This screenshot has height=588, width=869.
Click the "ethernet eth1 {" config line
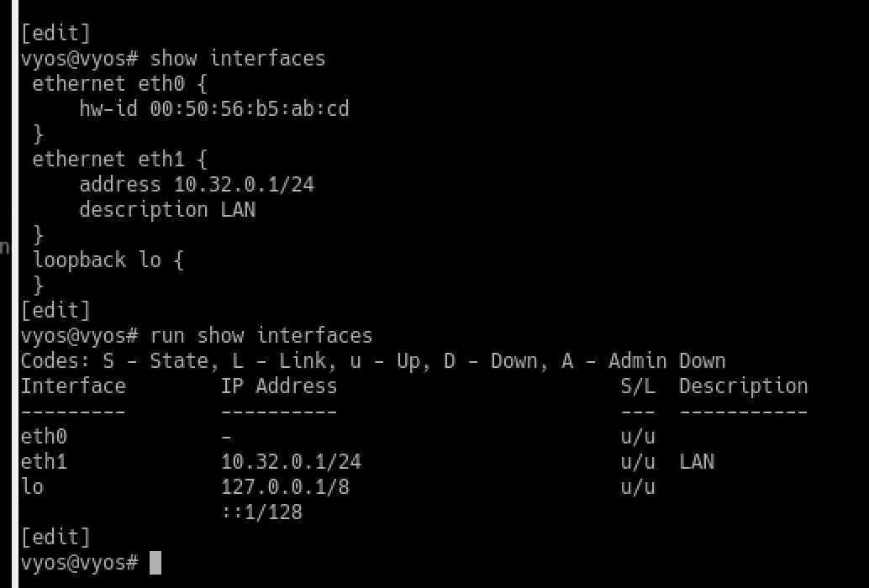tap(119, 159)
